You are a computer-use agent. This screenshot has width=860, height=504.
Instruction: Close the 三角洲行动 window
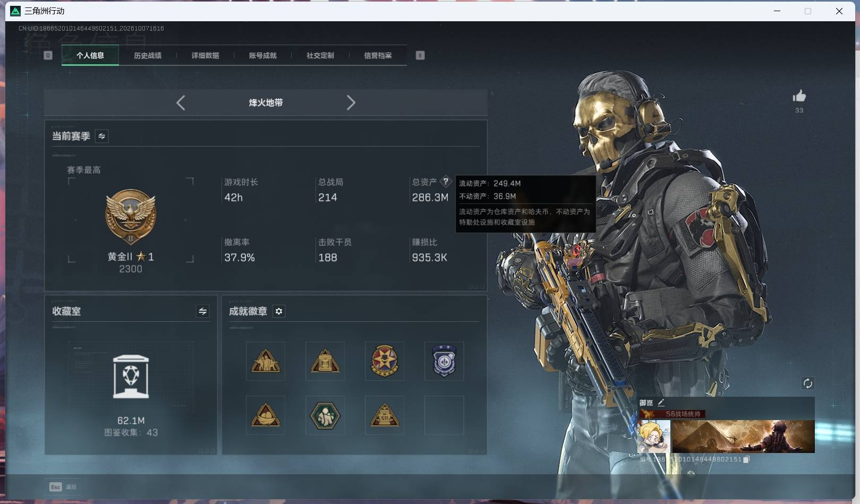[x=839, y=11]
